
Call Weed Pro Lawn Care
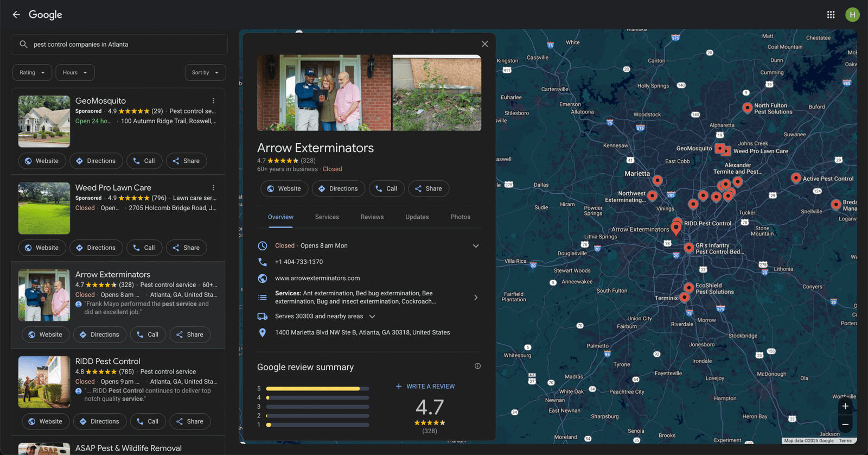[144, 248]
